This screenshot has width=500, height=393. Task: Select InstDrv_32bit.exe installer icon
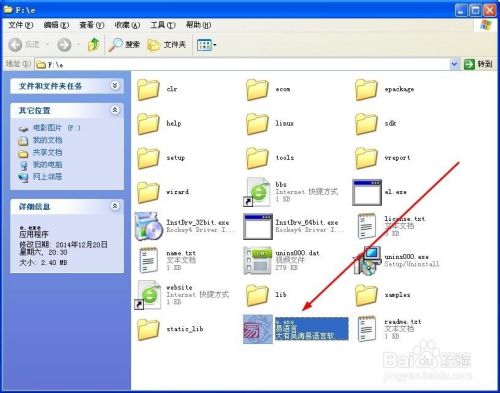coord(148,226)
